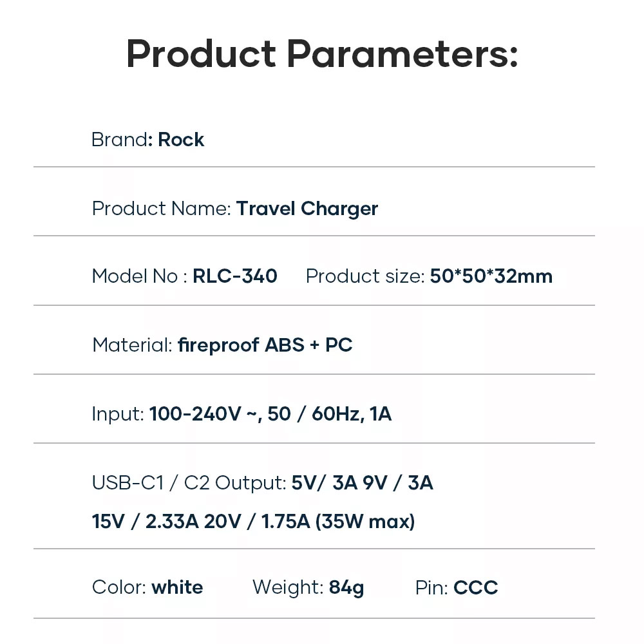This screenshot has height=644, width=644.
Task: Select the brand name Rock
Action: 181,140
